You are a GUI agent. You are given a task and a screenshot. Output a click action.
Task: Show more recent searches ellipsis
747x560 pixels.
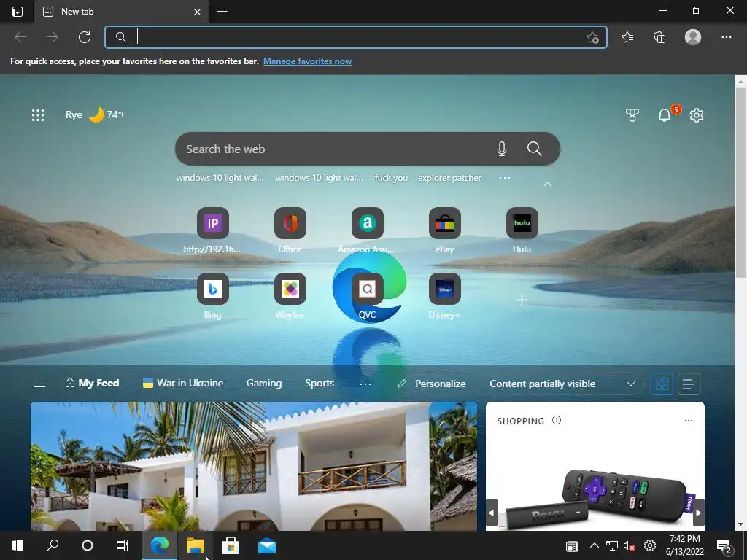click(x=505, y=178)
